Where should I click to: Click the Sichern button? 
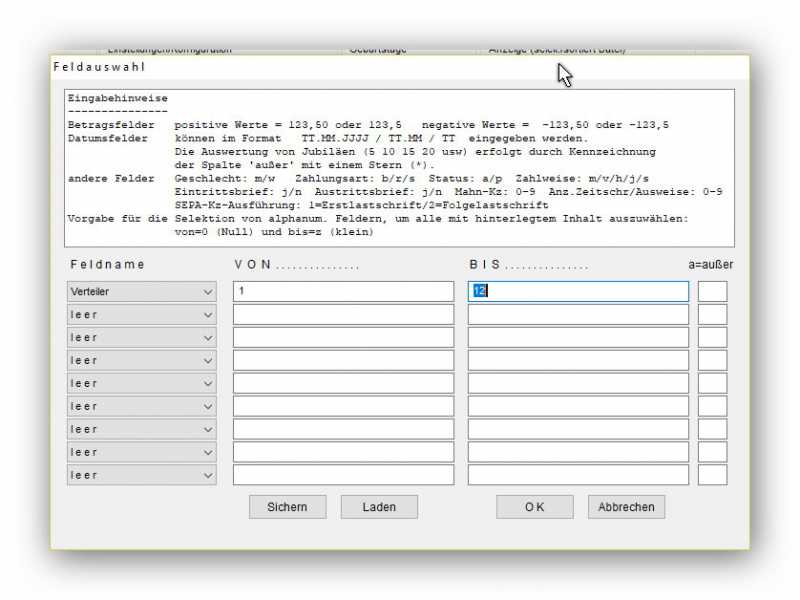pyautogui.click(x=287, y=507)
